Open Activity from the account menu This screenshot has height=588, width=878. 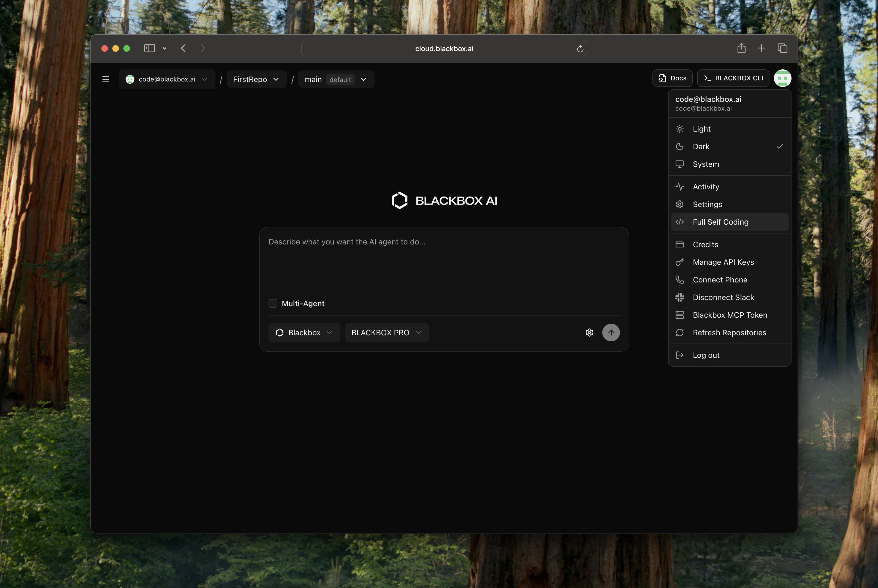[x=706, y=186]
